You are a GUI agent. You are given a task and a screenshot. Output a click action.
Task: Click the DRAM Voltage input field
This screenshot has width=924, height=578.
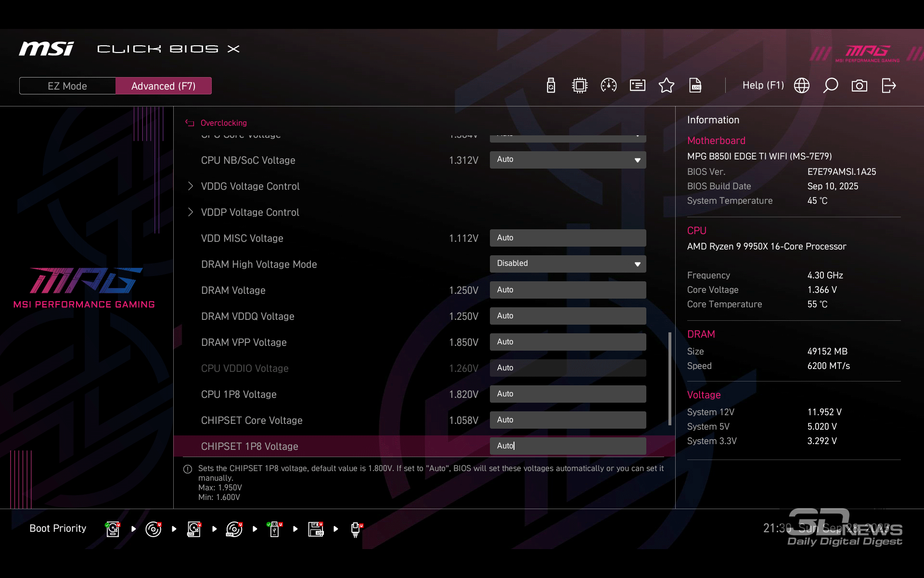[568, 290]
